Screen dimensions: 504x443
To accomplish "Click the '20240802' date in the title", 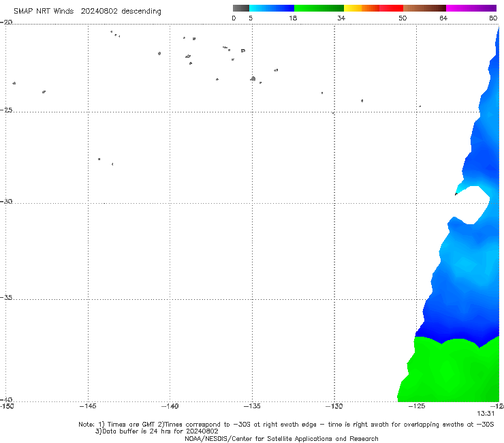I will (x=99, y=11).
